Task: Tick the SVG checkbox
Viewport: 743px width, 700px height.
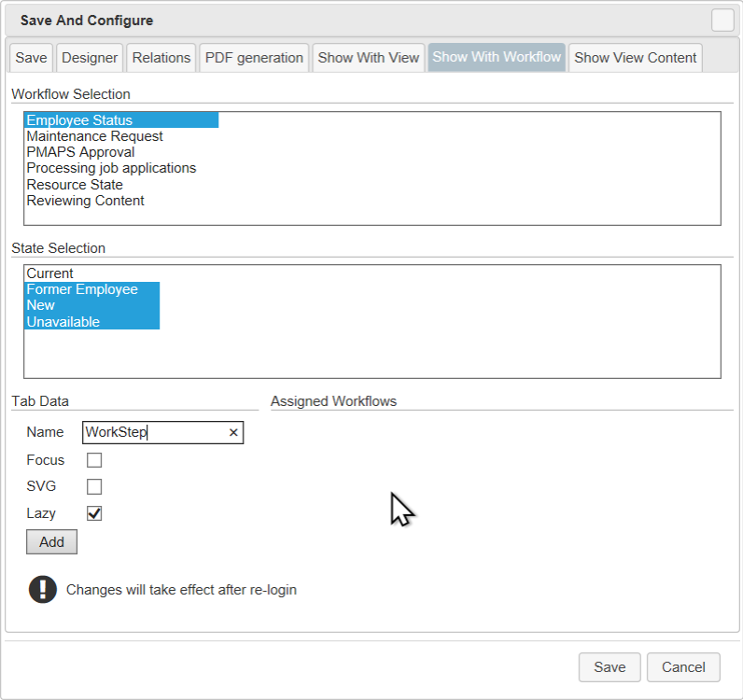Action: tap(94, 486)
